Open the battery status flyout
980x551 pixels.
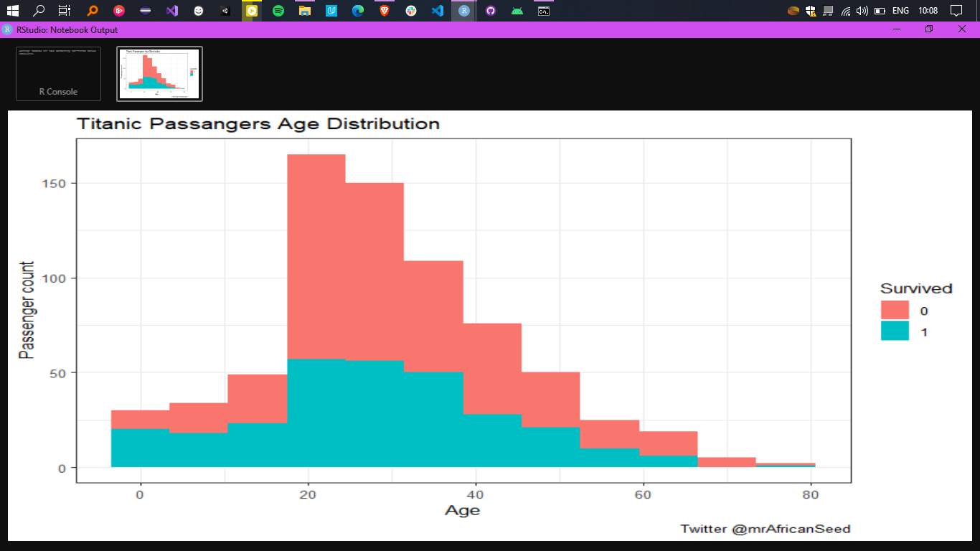tap(880, 11)
